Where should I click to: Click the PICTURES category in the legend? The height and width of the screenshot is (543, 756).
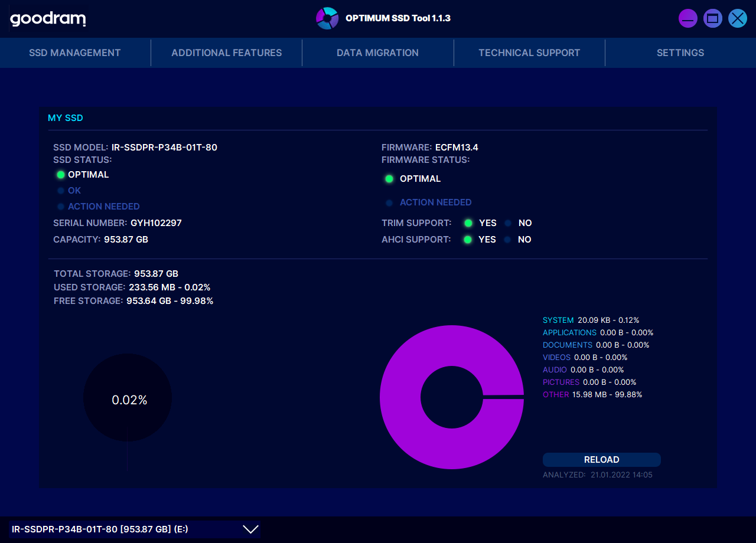[x=561, y=382]
